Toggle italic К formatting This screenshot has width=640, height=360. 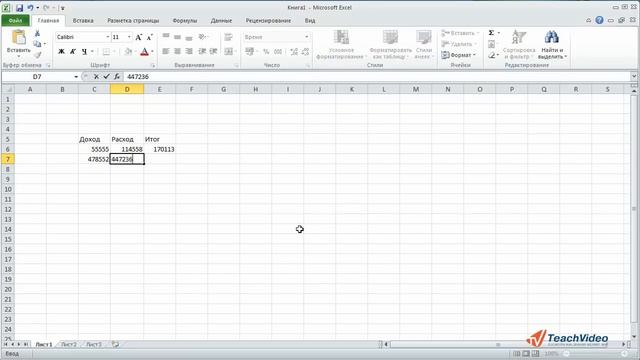pyautogui.click(x=73, y=51)
